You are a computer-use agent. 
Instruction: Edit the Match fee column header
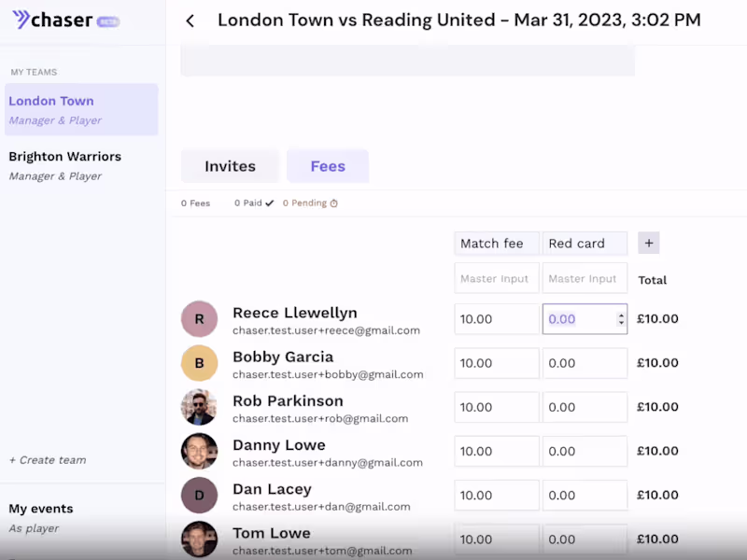(x=497, y=244)
